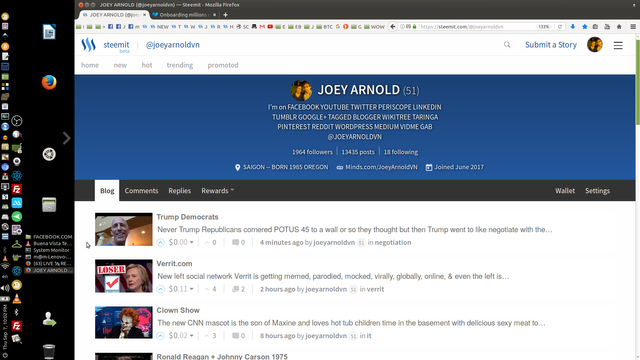Open the Replies tab

pos(180,191)
